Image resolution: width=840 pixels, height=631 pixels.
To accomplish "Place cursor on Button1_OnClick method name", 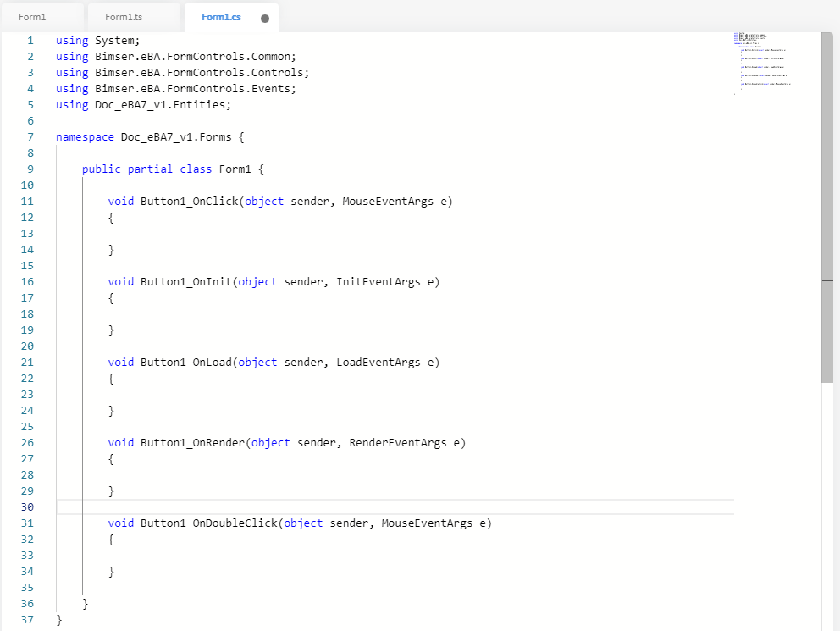I will click(x=189, y=202).
